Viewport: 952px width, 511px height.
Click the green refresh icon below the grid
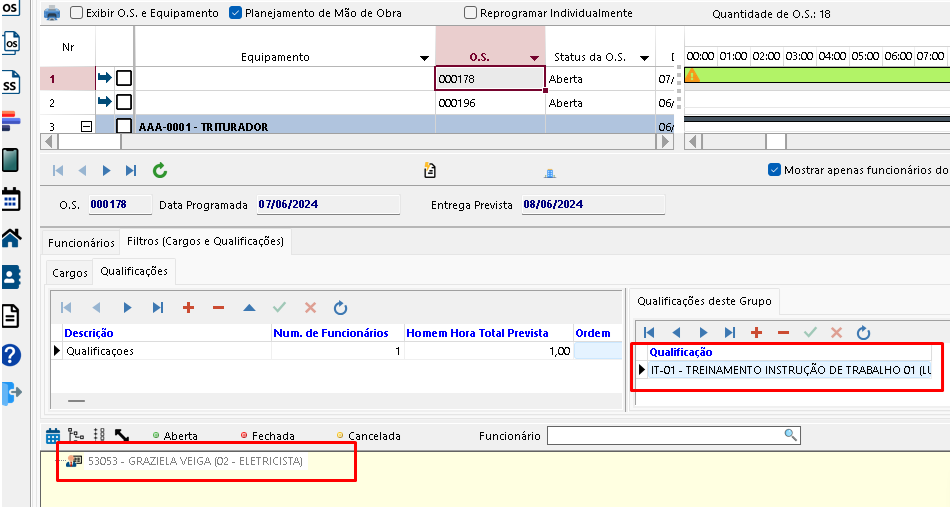pos(160,171)
